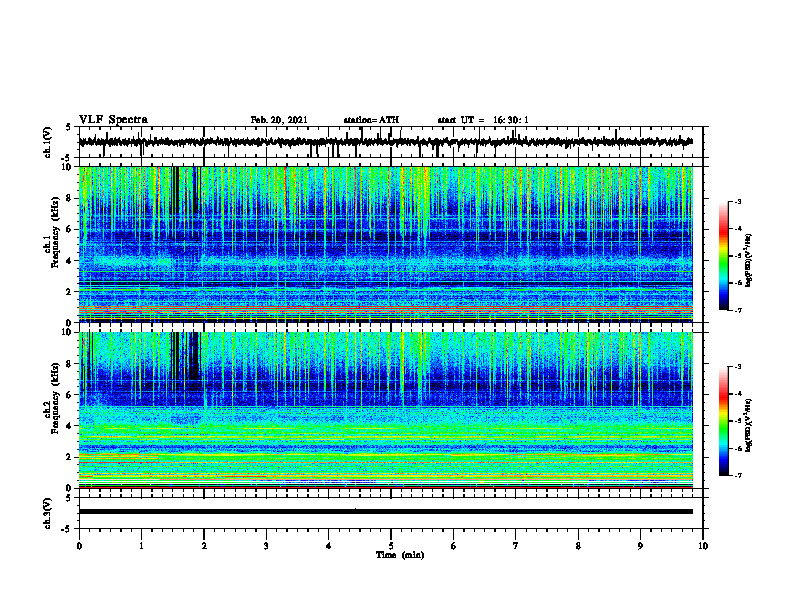Click the time axis tick label '8'
This screenshot has height=612, width=792.
point(578,546)
